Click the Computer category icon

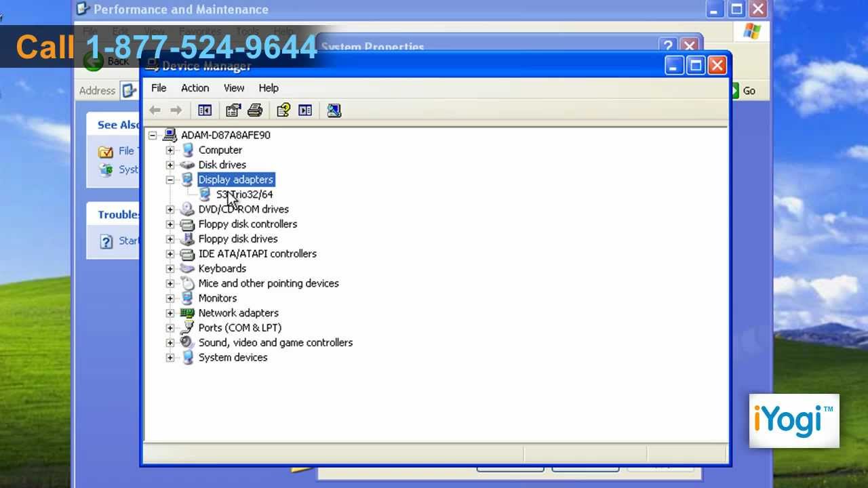pos(187,150)
